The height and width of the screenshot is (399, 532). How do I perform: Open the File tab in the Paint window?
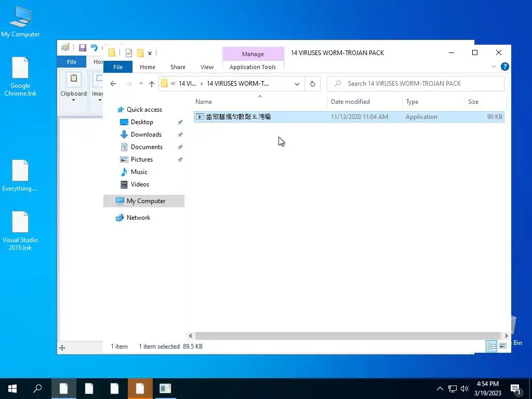coord(72,62)
